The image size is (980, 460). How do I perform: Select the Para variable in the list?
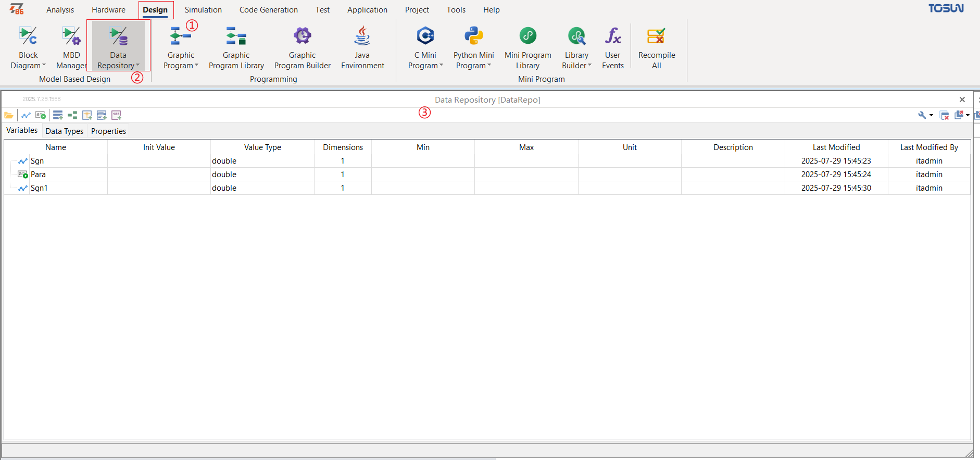[x=38, y=175]
